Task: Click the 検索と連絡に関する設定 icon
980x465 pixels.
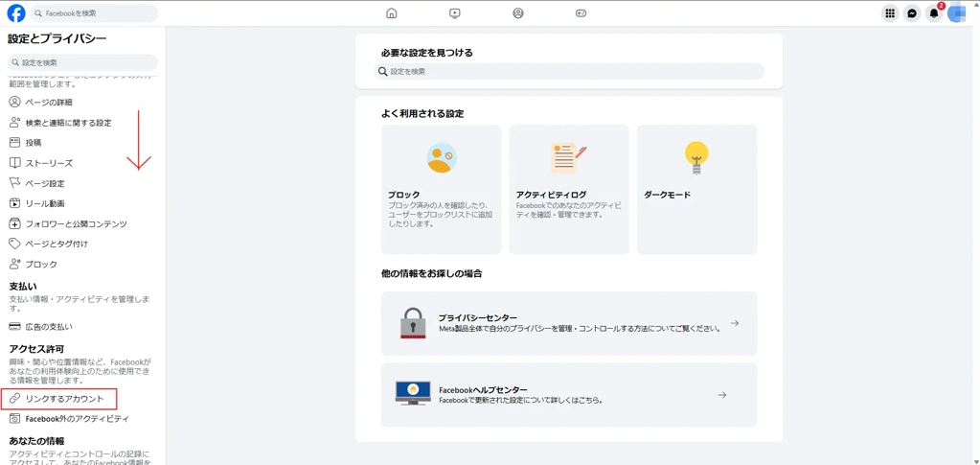Action: click(x=15, y=123)
